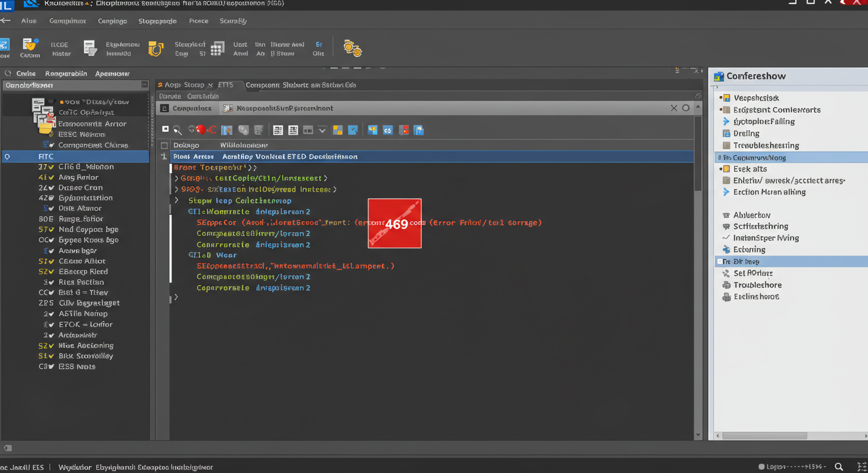Toggle the checkbox beside the Delago column header
Screen dimensions: 868x473
[164, 145]
